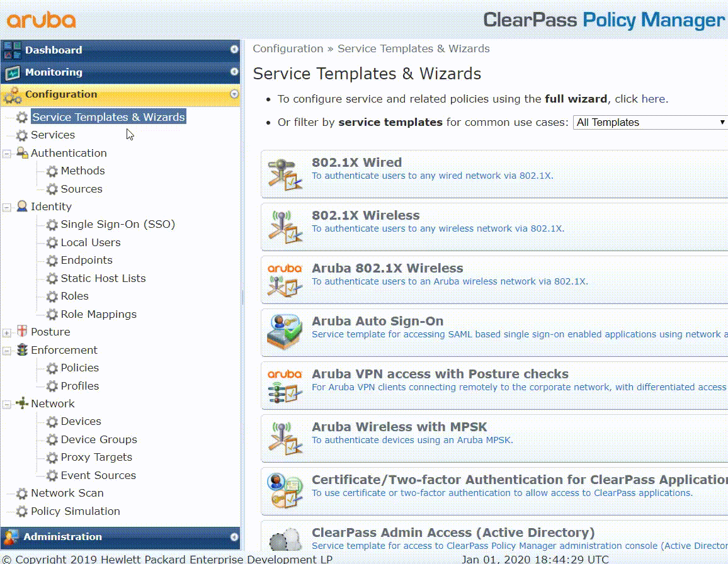Open Enforcement Policies page

tap(80, 368)
